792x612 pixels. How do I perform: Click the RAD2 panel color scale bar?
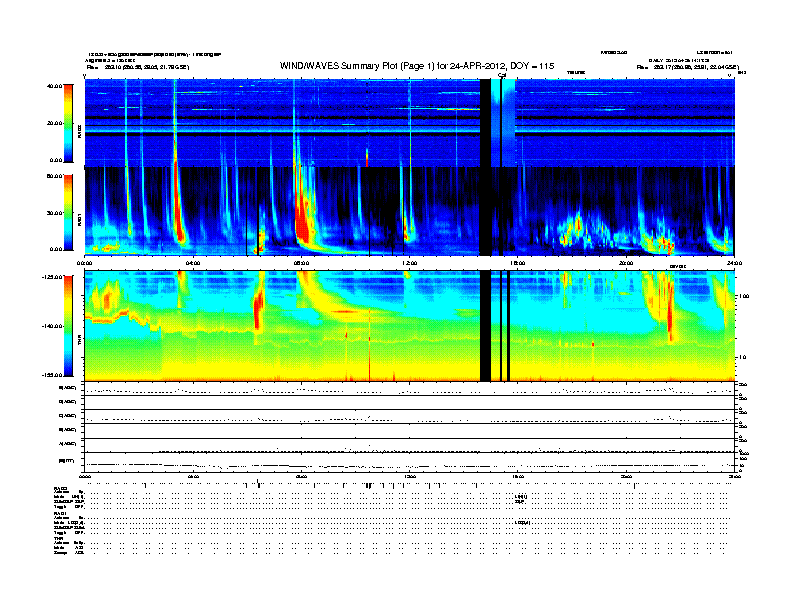(68, 123)
